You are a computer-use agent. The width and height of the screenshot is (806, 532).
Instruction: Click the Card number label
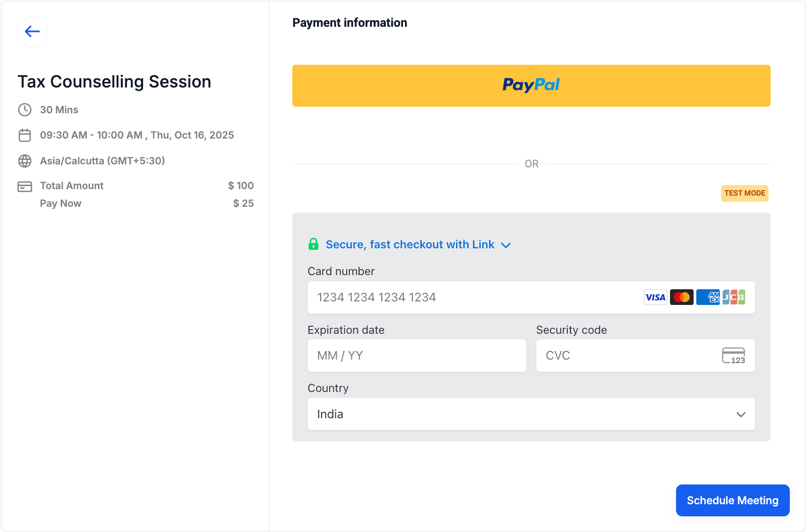341,272
